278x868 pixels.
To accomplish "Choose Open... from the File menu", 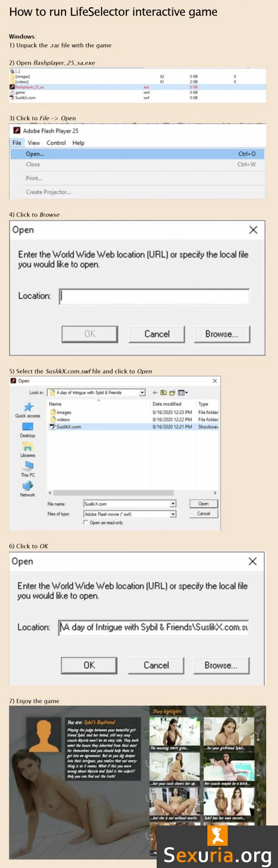I will [x=35, y=154].
